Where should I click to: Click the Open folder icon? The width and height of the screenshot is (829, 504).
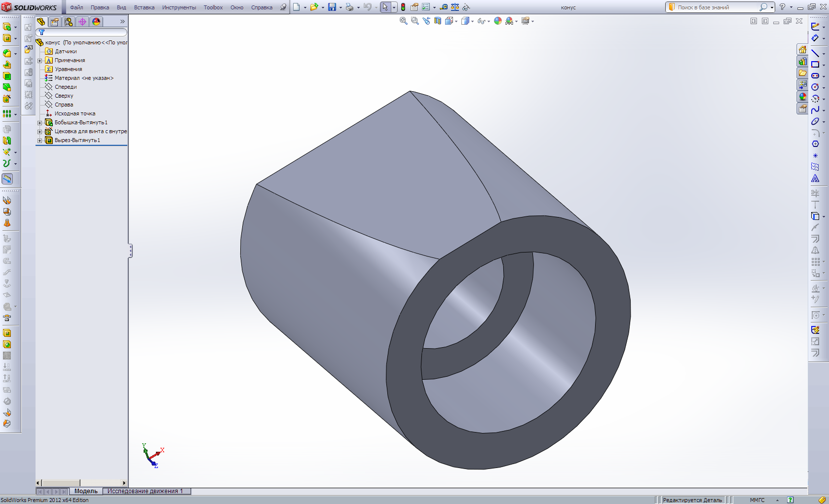tap(314, 7)
